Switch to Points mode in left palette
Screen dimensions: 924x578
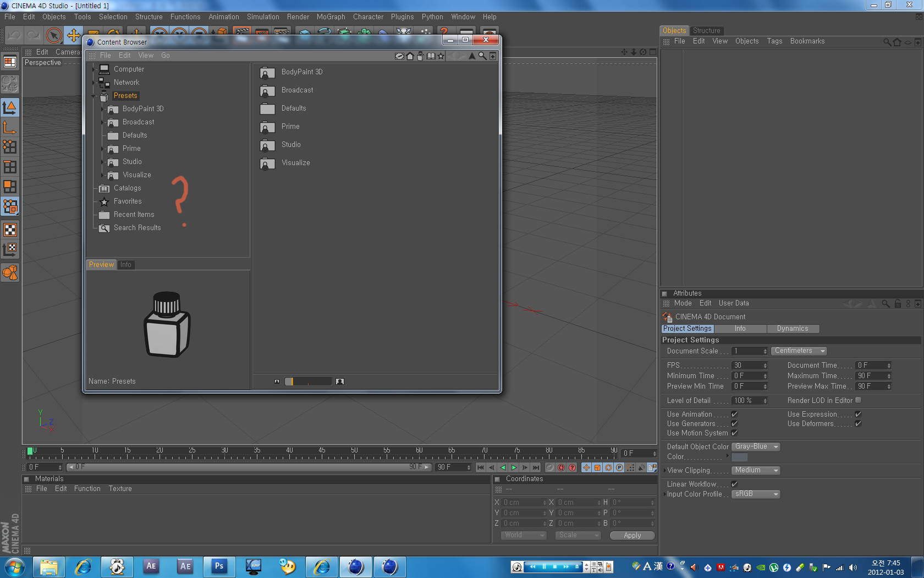pos(10,147)
